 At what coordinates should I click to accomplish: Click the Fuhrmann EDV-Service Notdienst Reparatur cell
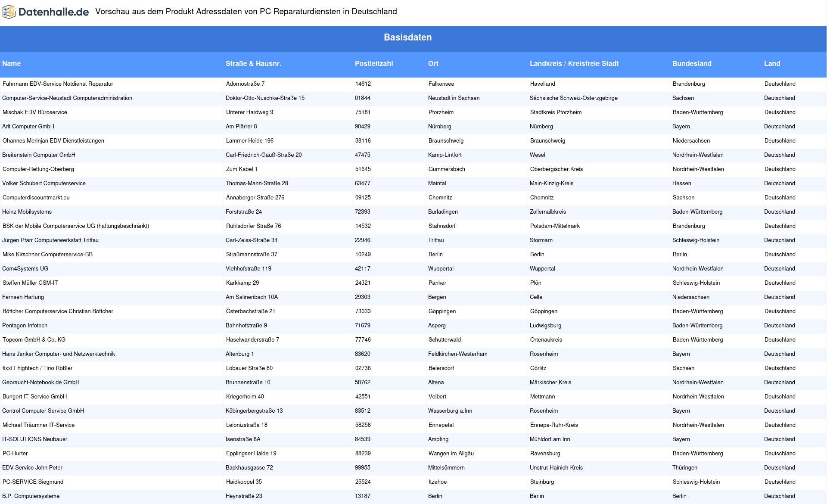tap(58, 84)
